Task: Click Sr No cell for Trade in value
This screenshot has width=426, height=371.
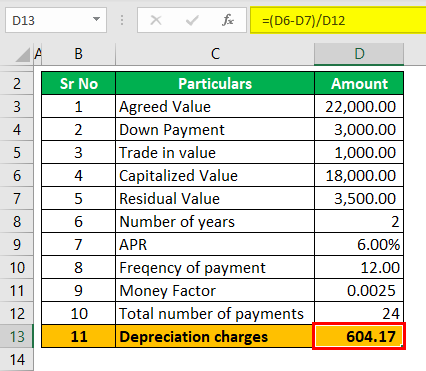Action: (x=79, y=153)
